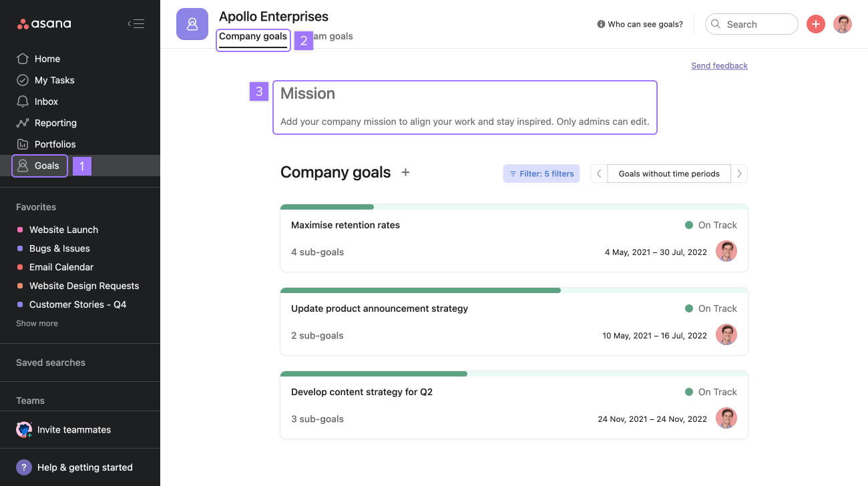
Task: Click date range 4 May, 2021 – 30 Jul, 2022
Action: (x=656, y=252)
